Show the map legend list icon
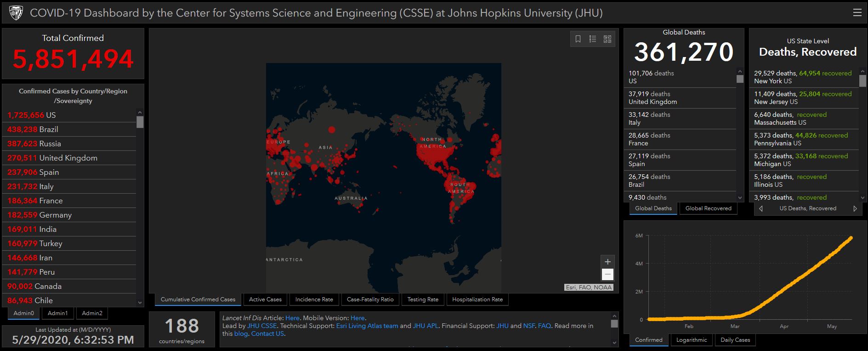The image size is (868, 351). (593, 39)
